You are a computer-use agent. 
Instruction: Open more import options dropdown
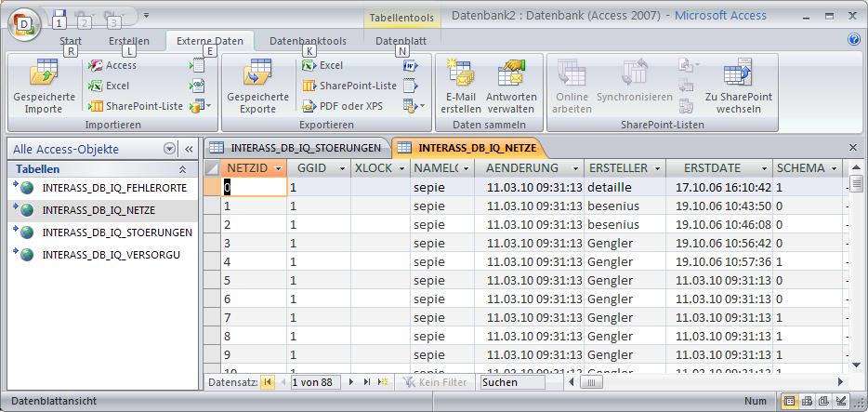tap(200, 106)
